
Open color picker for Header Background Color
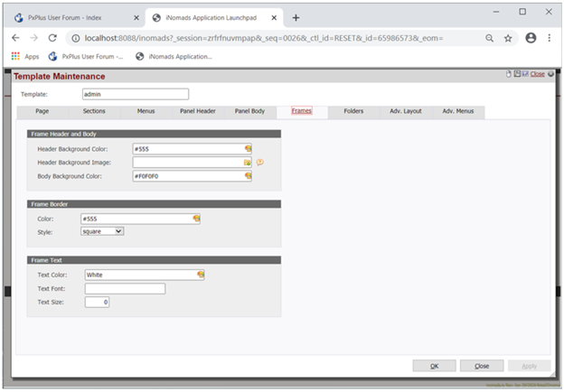click(248, 148)
